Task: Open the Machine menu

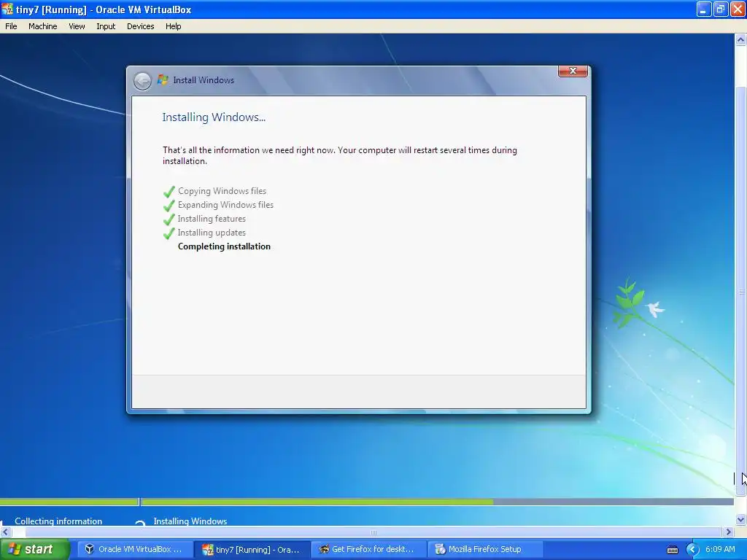Action: [x=42, y=26]
